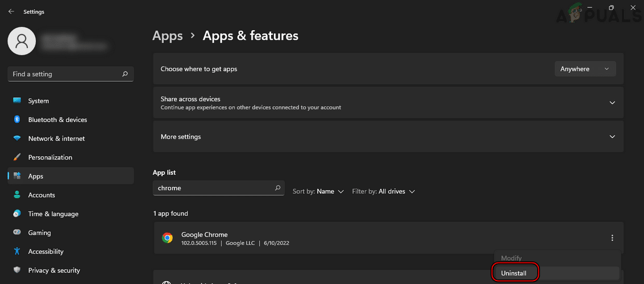The width and height of the screenshot is (644, 284).
Task: Open Bluetooth & devices settings
Action: [x=57, y=120]
